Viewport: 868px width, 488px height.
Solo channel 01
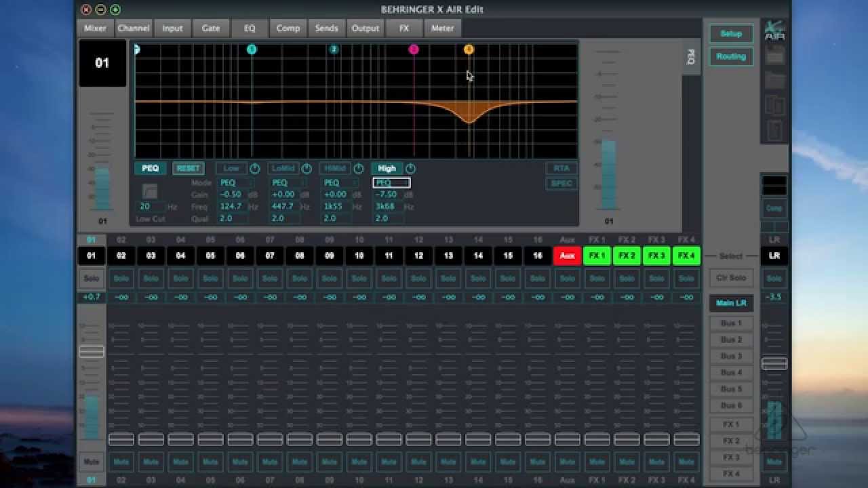(91, 278)
